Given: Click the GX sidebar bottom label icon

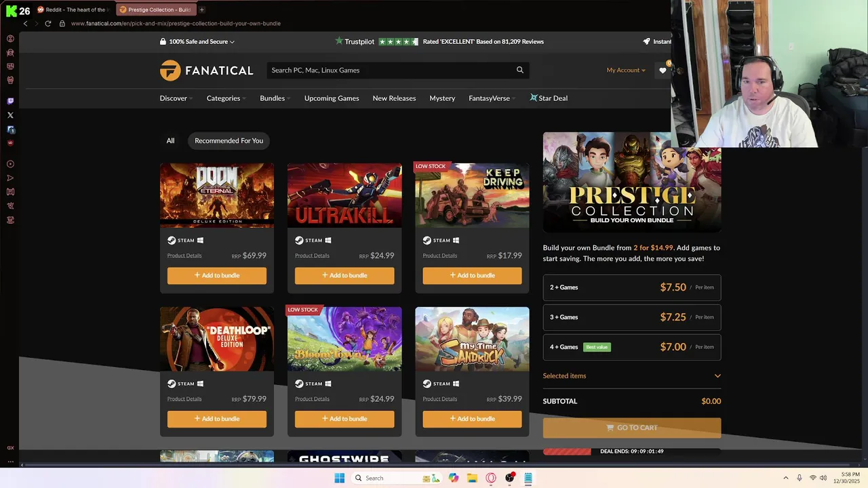Looking at the screenshot, I should (x=10, y=447).
